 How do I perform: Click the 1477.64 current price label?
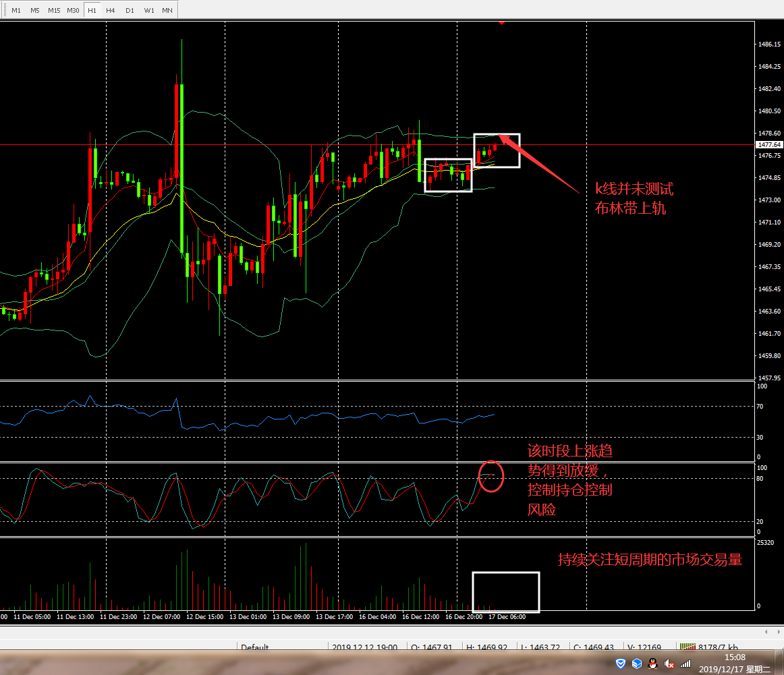(x=769, y=145)
